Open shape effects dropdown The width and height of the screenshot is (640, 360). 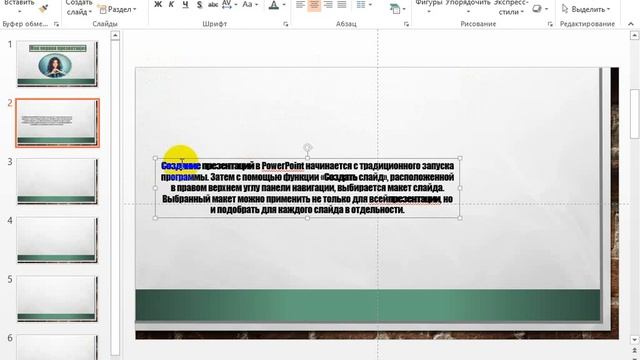(540, 9)
